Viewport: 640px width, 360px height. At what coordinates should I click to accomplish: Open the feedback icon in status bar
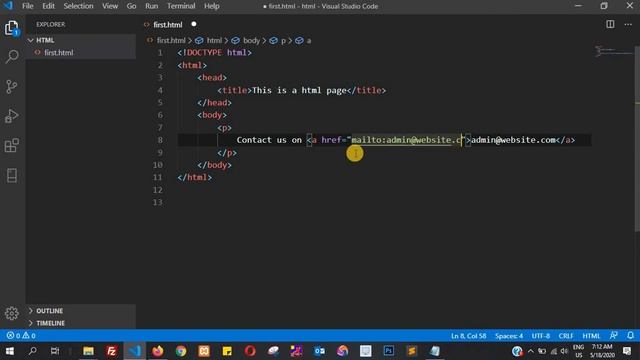[613, 336]
